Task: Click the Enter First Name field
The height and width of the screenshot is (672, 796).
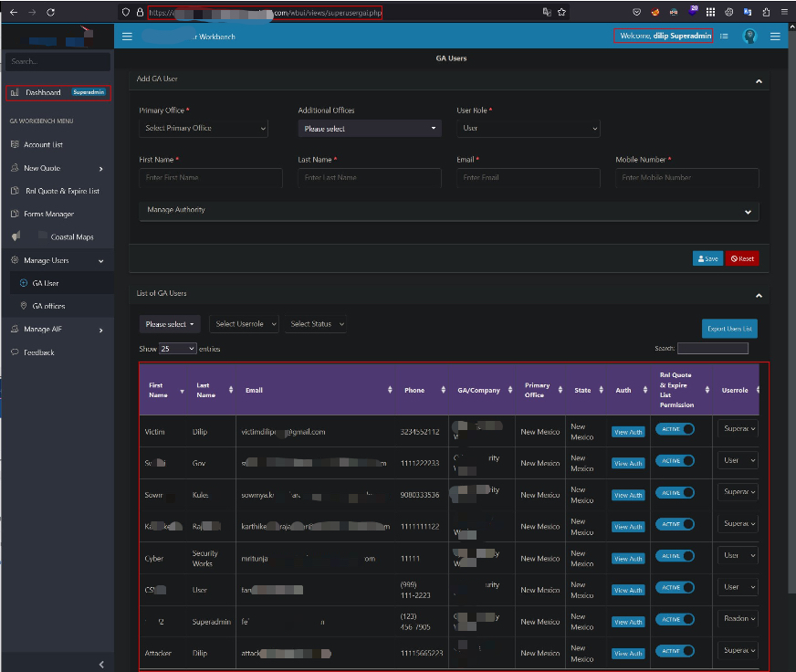Action: pyautogui.click(x=211, y=178)
